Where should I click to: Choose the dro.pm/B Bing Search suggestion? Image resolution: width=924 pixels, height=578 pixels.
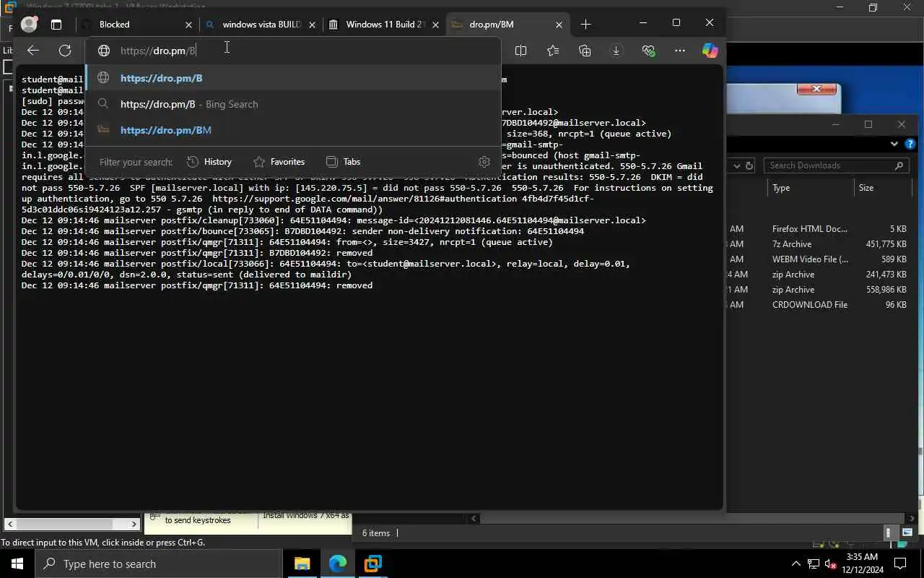click(293, 104)
